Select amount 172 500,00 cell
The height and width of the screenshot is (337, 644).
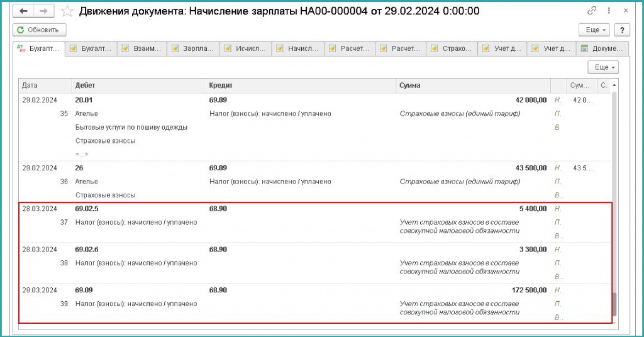click(x=529, y=290)
